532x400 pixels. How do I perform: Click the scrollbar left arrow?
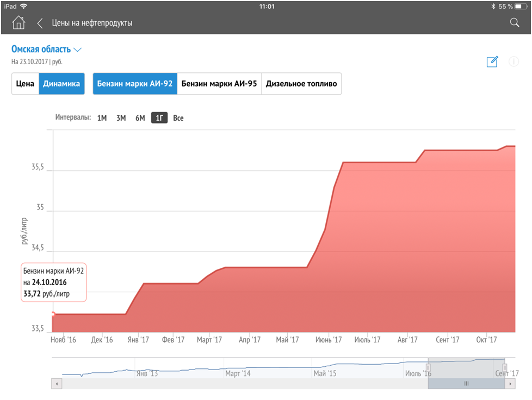pos(57,384)
